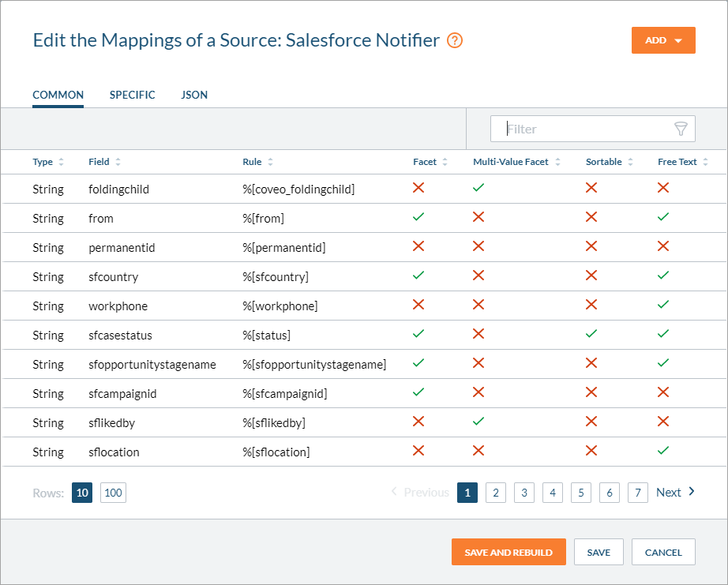Click the %[from] rule cell
The width and height of the screenshot is (728, 585).
coord(263,218)
